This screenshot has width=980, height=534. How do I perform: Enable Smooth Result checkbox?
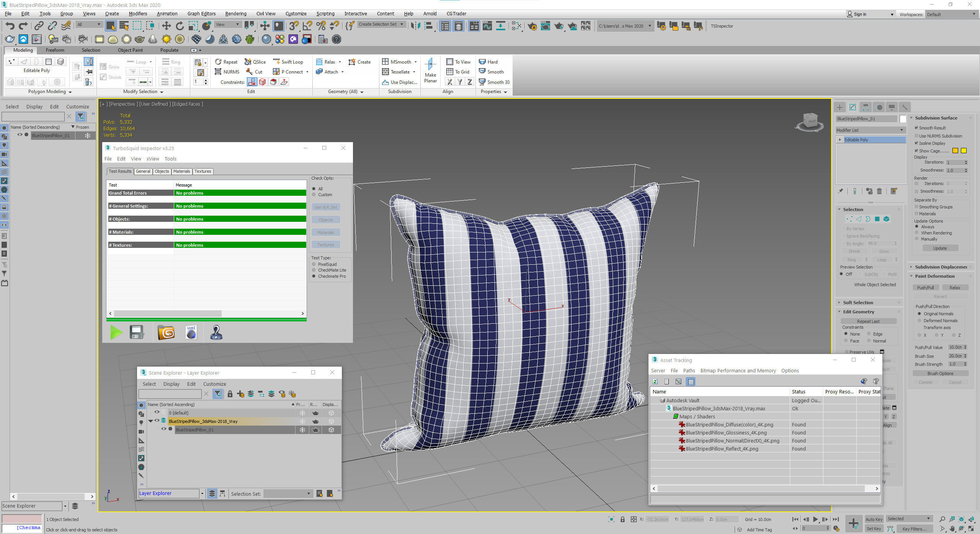[x=917, y=128]
